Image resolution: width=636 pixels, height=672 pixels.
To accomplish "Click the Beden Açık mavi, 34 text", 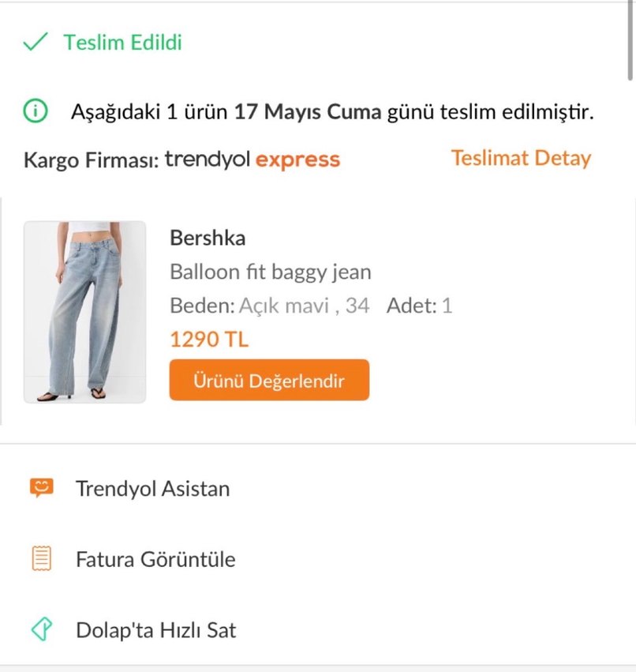I will coord(270,306).
